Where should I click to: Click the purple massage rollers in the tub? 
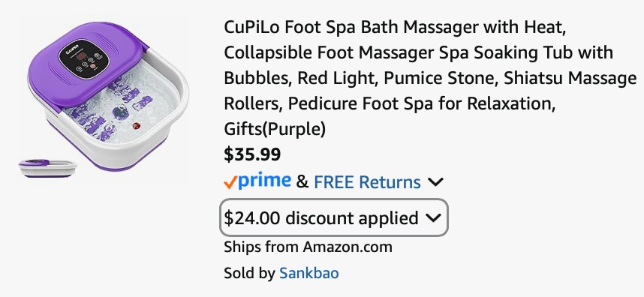[x=109, y=110]
